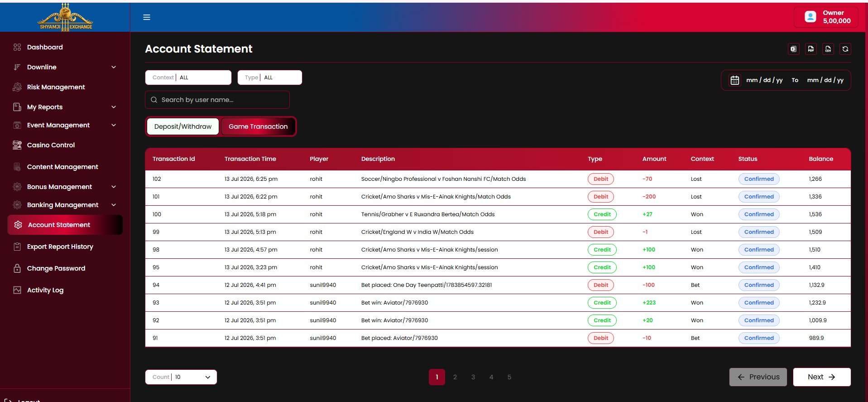Open Dashboard in the sidebar

pos(45,47)
